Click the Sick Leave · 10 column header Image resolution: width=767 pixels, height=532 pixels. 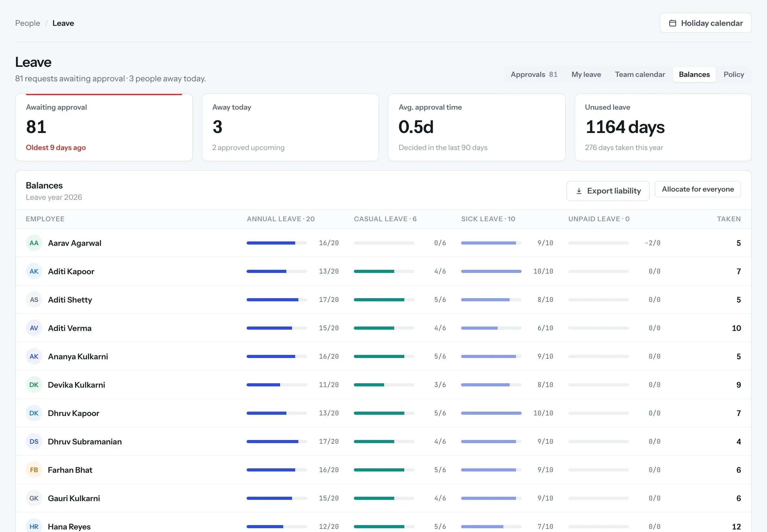tap(488, 219)
